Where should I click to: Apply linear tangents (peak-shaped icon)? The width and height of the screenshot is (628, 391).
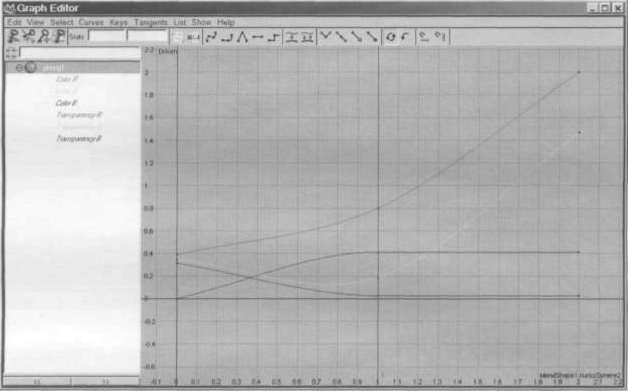click(x=242, y=37)
